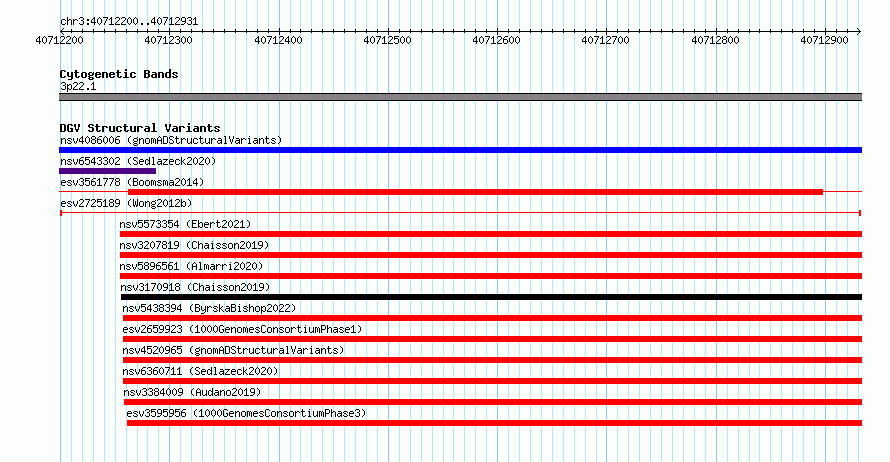Click the 40712200 ruler coordinate
The height and width of the screenshot is (462, 890).
click(x=60, y=40)
